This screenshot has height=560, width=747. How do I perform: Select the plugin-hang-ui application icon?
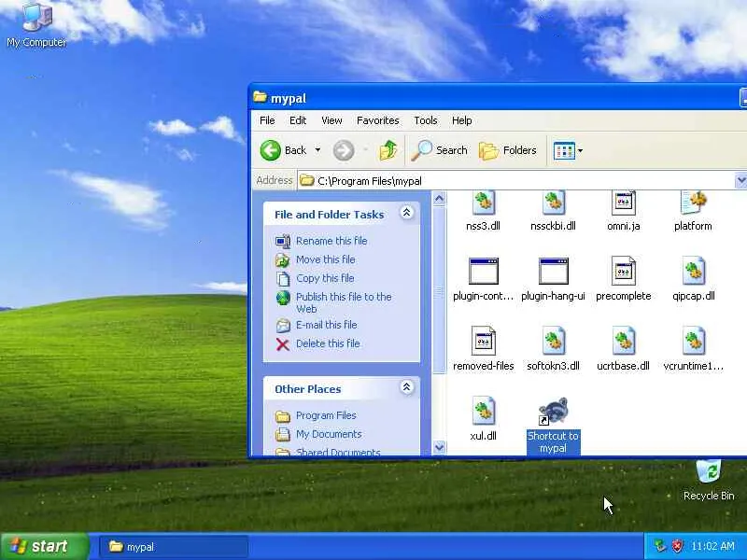(553, 271)
